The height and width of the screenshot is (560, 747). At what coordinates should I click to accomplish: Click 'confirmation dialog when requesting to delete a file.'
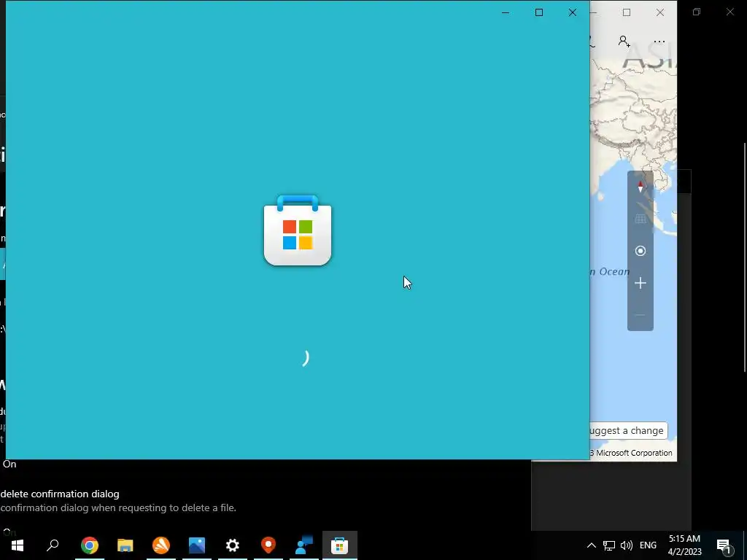click(x=118, y=507)
